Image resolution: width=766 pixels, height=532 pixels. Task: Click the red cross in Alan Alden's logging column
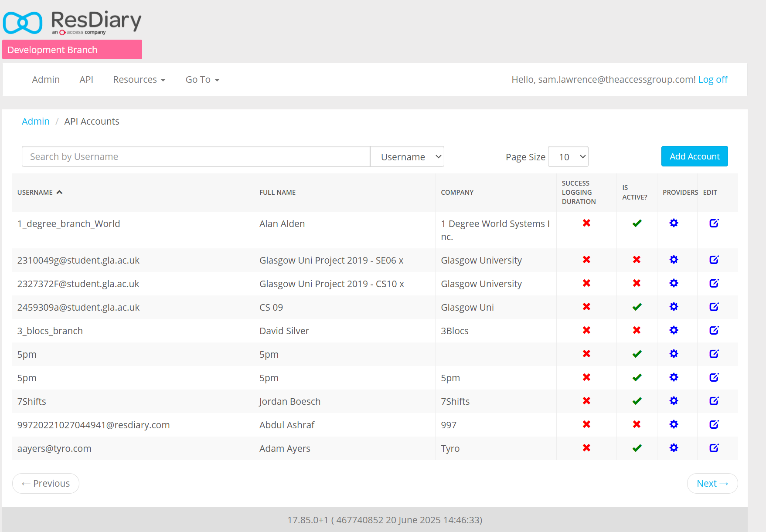tap(586, 223)
